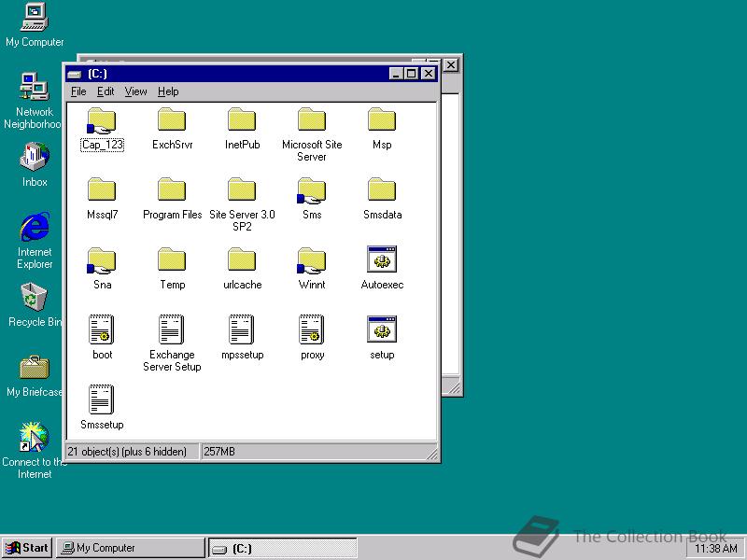Select the setup batch file
This screenshot has height=560, width=747.
(382, 338)
